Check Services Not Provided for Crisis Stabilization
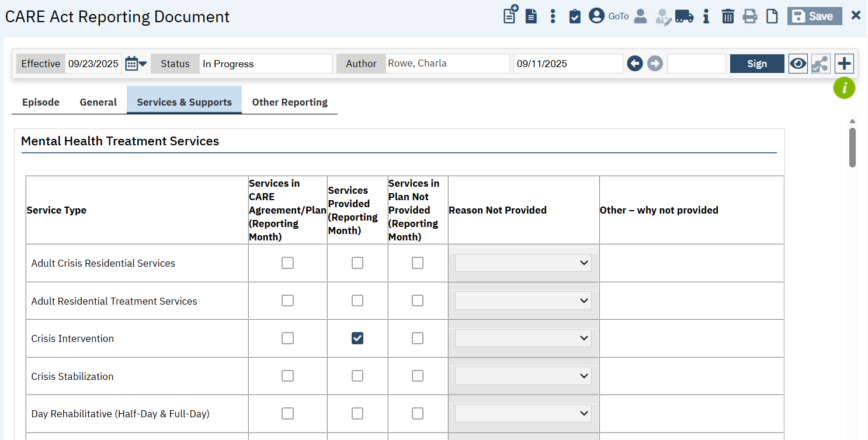Image resolution: width=868 pixels, height=440 pixels. 418,376
